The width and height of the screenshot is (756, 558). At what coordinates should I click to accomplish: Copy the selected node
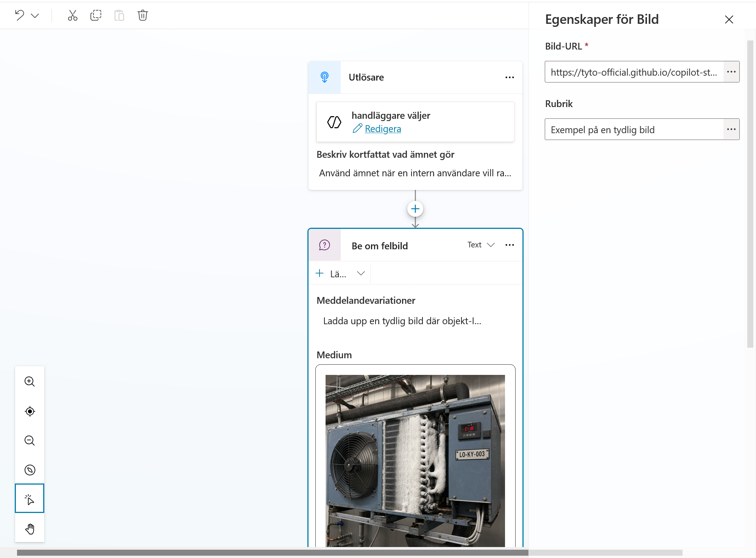pyautogui.click(x=96, y=15)
